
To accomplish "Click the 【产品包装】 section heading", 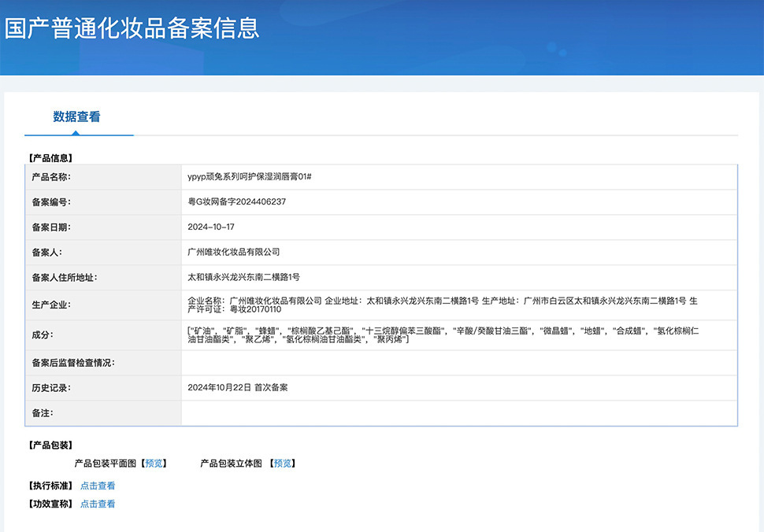I will (50, 445).
